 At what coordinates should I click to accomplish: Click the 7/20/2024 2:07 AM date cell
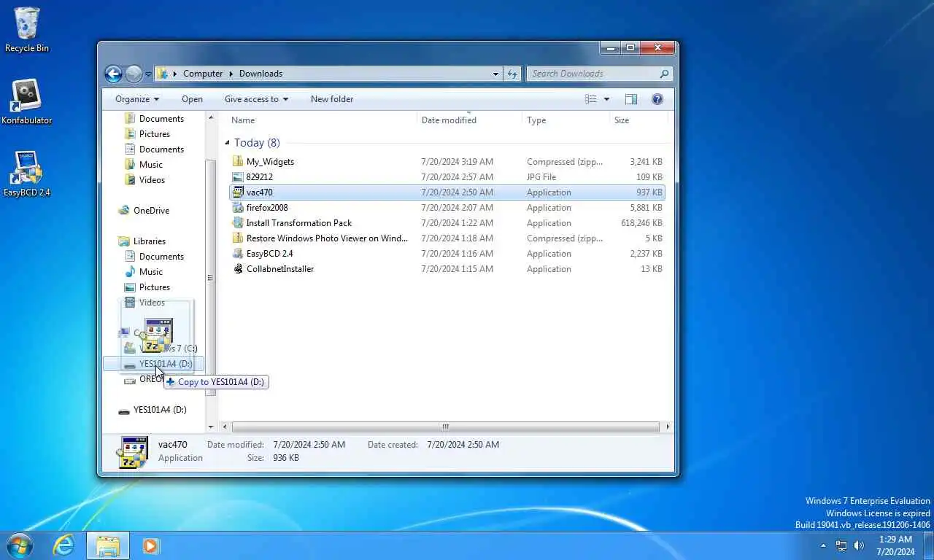point(458,208)
